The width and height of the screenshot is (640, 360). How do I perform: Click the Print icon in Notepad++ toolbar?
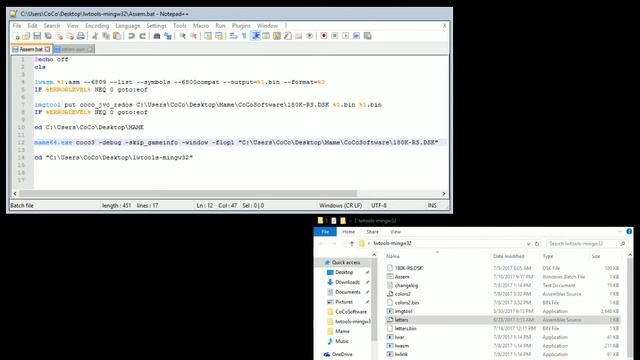[x=81, y=36]
